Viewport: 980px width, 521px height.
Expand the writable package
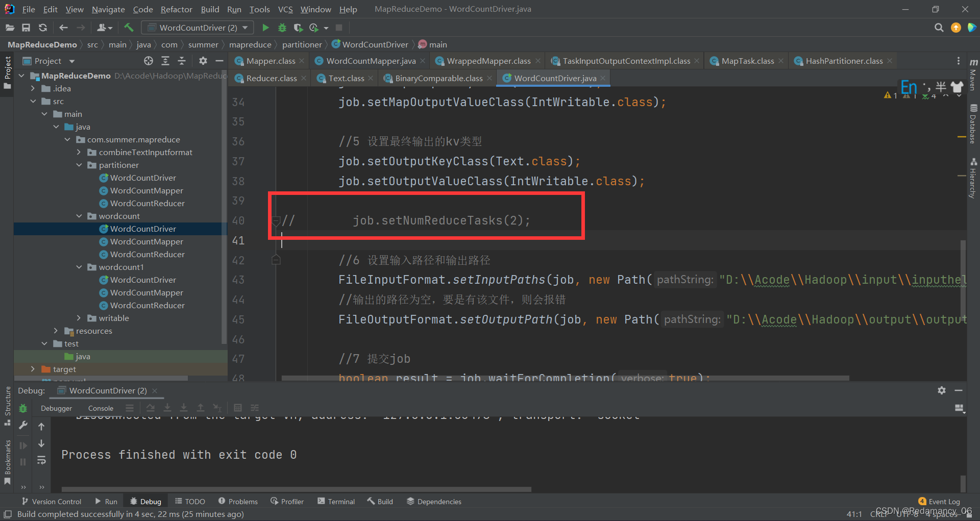coord(79,318)
